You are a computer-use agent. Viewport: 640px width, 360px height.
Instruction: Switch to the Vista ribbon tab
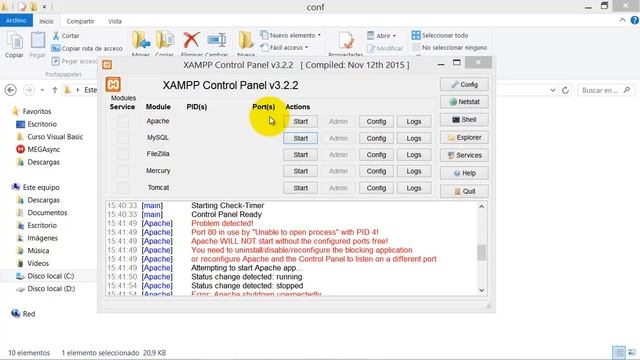115,21
